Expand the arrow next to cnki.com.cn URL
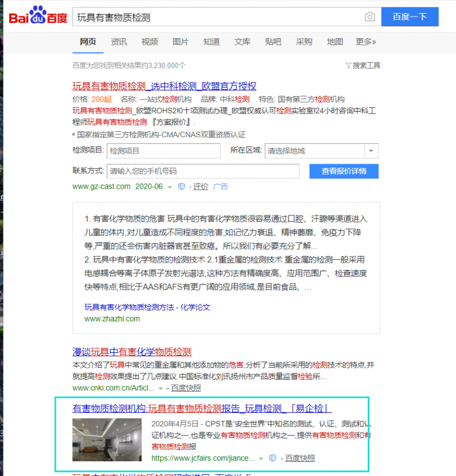Viewport: 456px width, 476px height. click(x=161, y=388)
